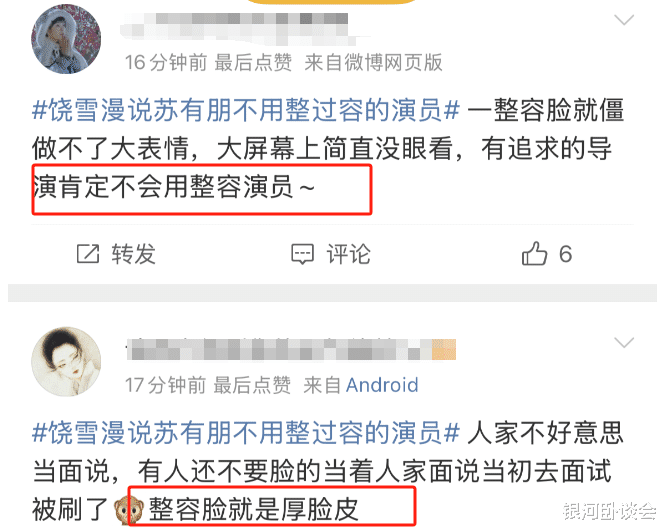Click the 17分钟前 timestamp

[x=166, y=385]
